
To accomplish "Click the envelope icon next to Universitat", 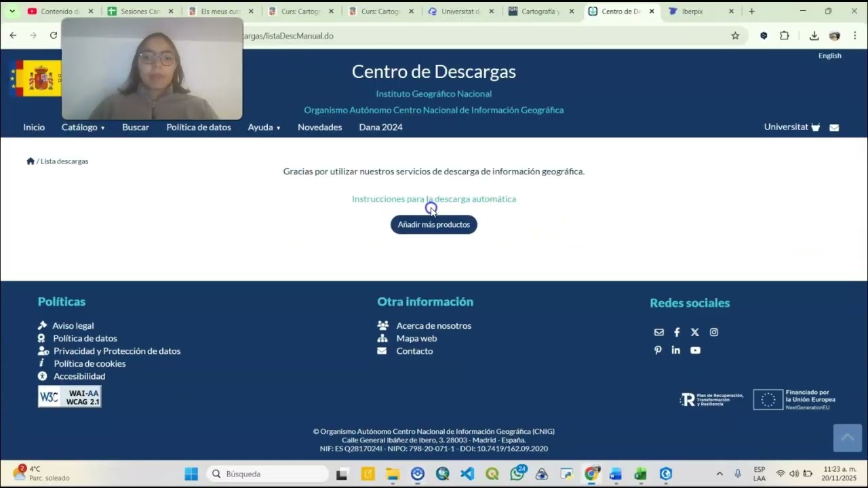I will coord(834,127).
